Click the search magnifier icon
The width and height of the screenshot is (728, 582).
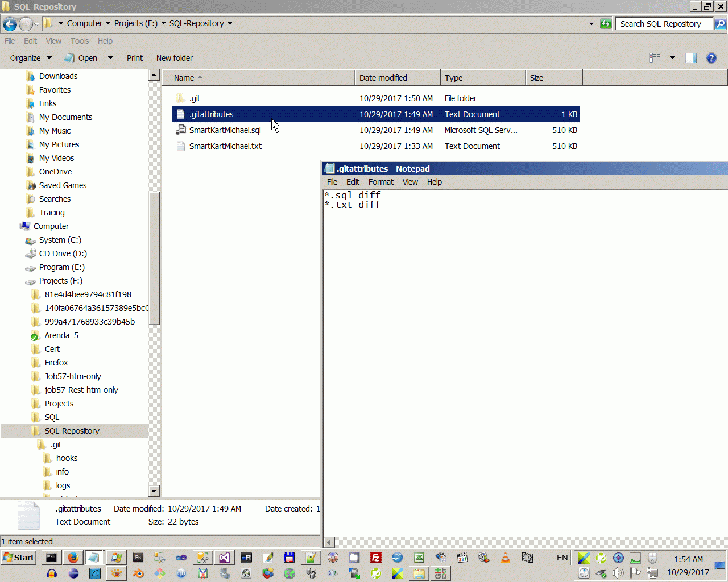[720, 24]
